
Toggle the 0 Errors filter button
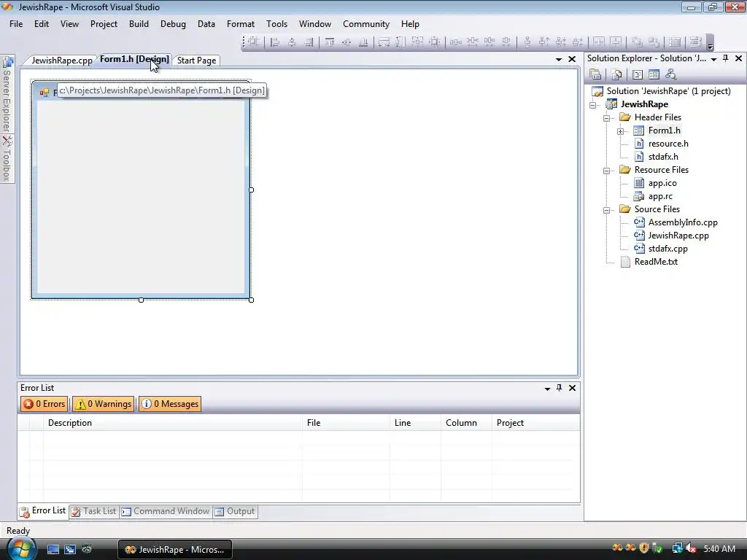[x=44, y=404]
